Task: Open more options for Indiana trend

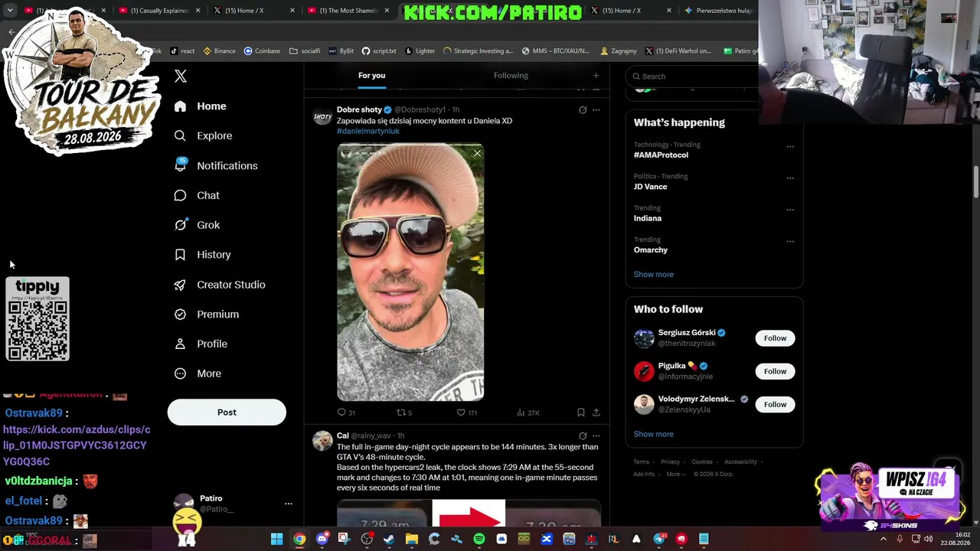Action: 790,210
